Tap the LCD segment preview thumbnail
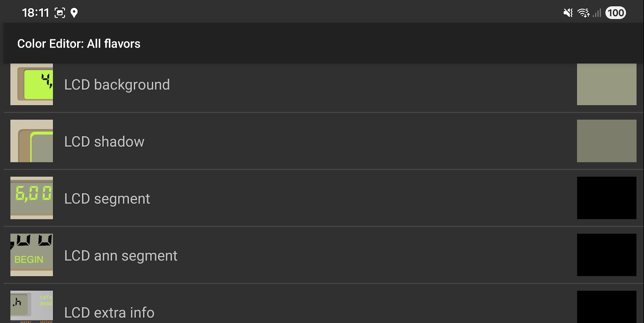Image resolution: width=644 pixels, height=323 pixels. [x=31, y=198]
